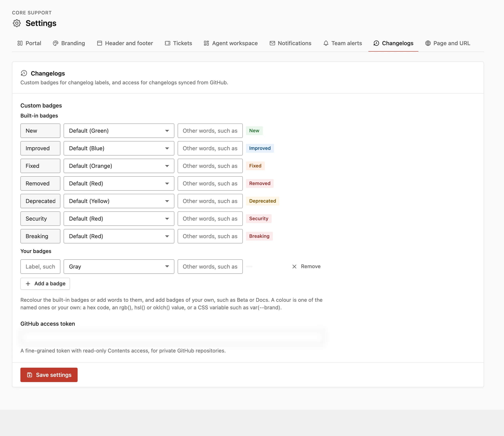Open the colour dropdown for Security badge
This screenshot has height=436, width=504.
[x=119, y=219]
